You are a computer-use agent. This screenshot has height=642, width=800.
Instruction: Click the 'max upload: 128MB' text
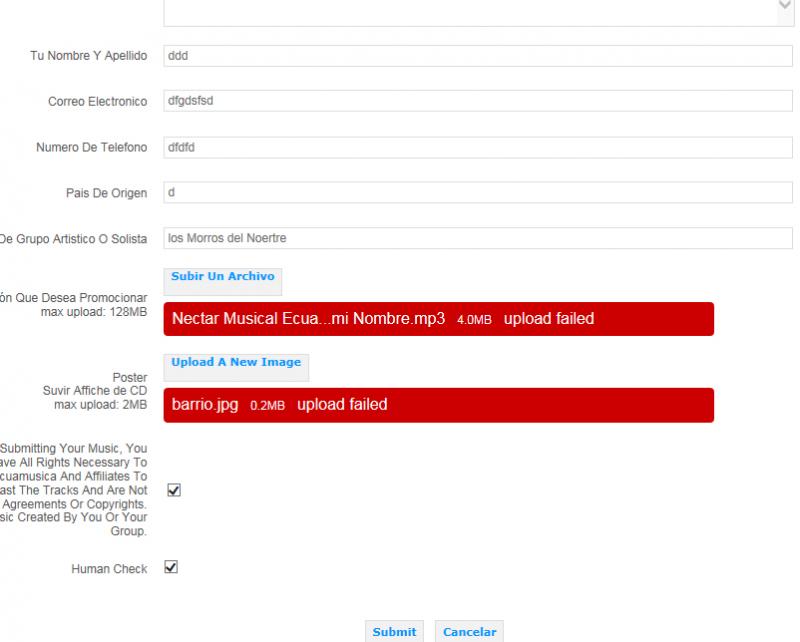[94, 312]
